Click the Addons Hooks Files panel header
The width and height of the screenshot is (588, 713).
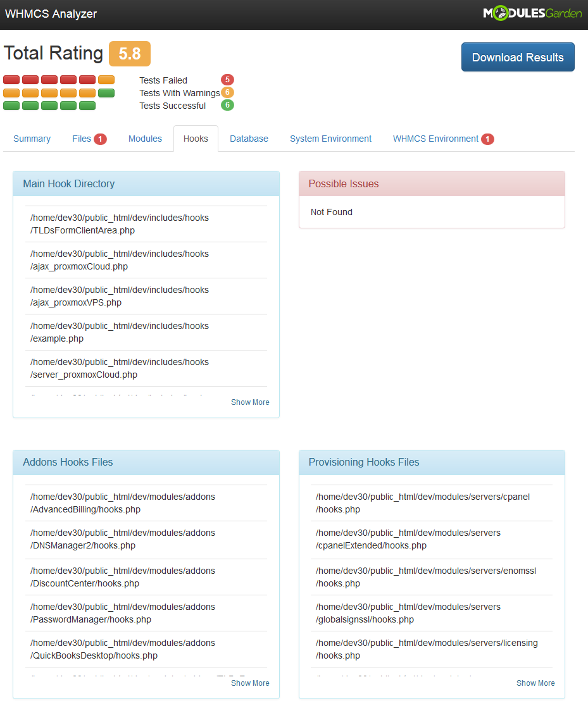[x=146, y=462]
